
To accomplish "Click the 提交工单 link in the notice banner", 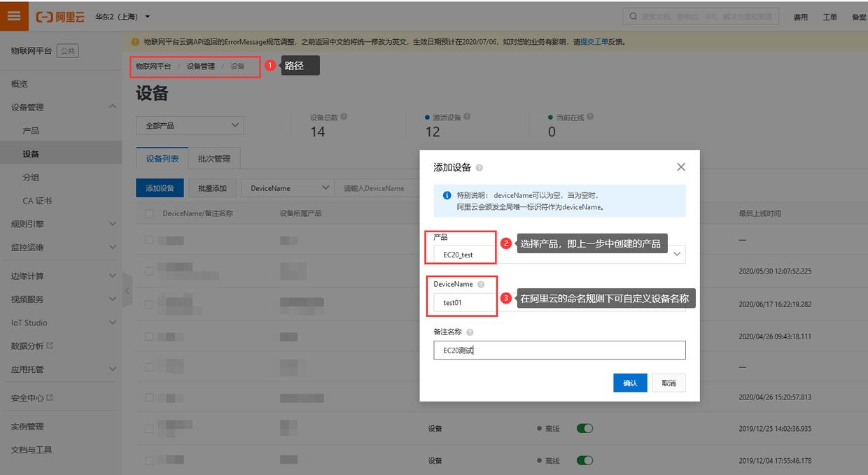I will point(594,42).
